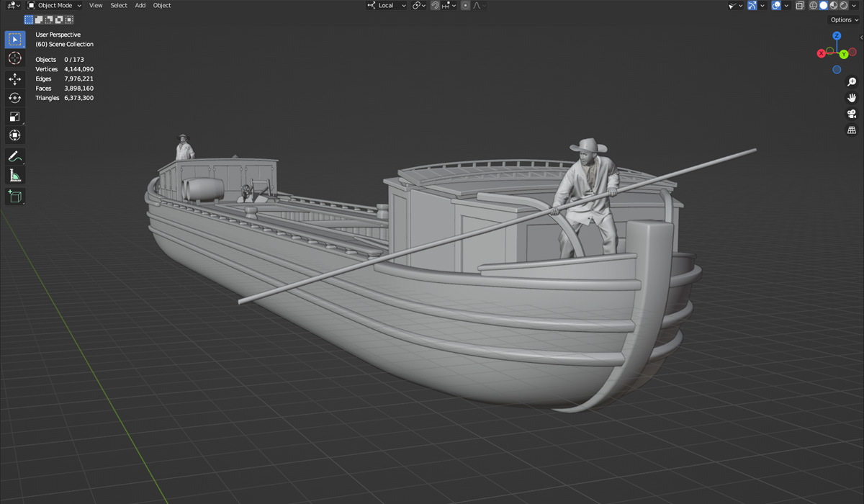Select the Scale tool
Viewport: 864px width, 504px height.
click(15, 117)
